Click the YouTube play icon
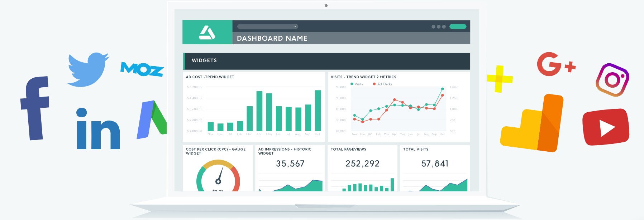Viewport: 644px width, 220px height. (606, 127)
